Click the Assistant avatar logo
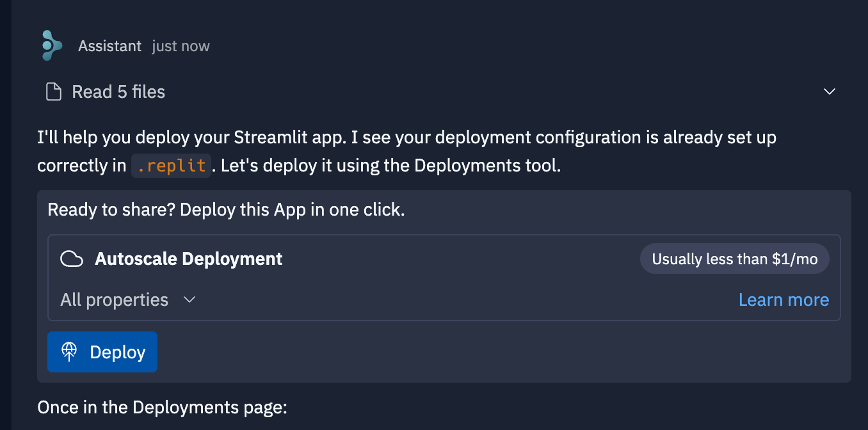This screenshot has width=868, height=430. coord(52,45)
